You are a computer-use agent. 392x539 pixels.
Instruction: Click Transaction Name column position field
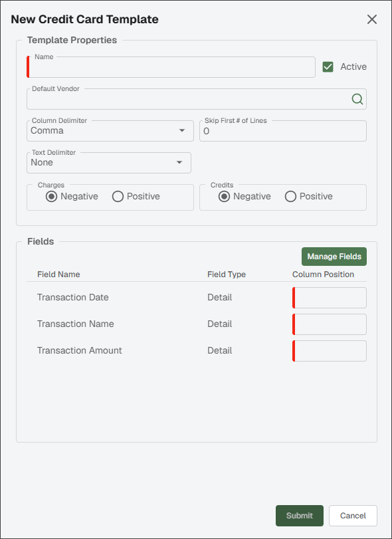[330, 324]
